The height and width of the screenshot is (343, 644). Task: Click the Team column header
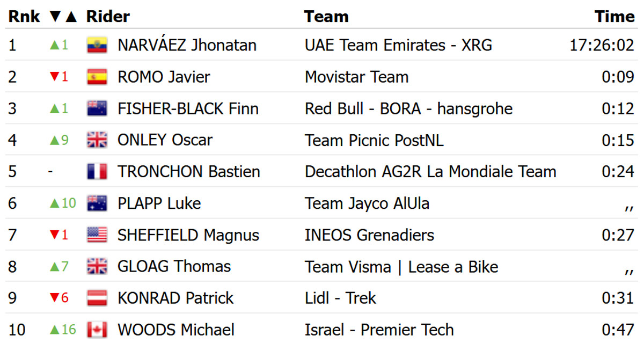pyautogui.click(x=326, y=17)
